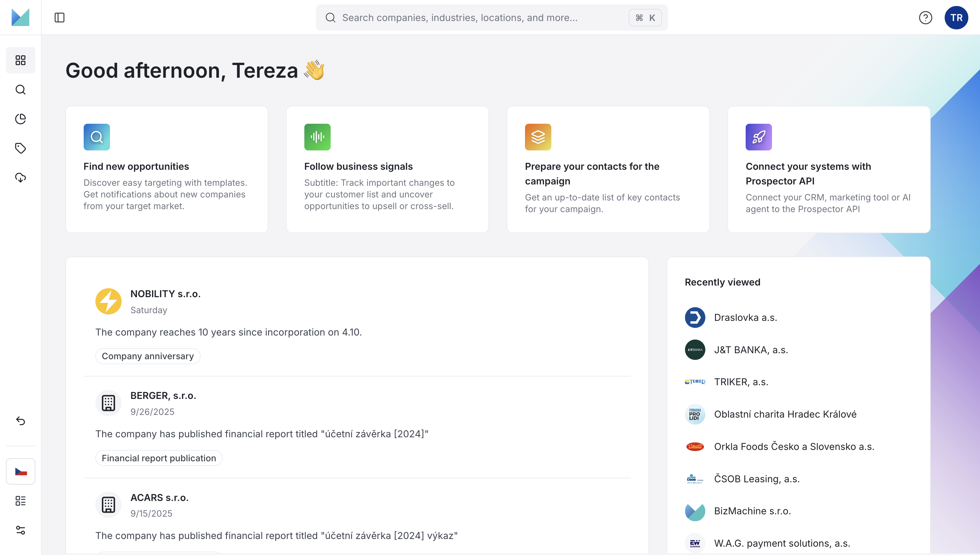The height and width of the screenshot is (555, 980).
Task: Click the help question mark icon
Action: tap(925, 18)
